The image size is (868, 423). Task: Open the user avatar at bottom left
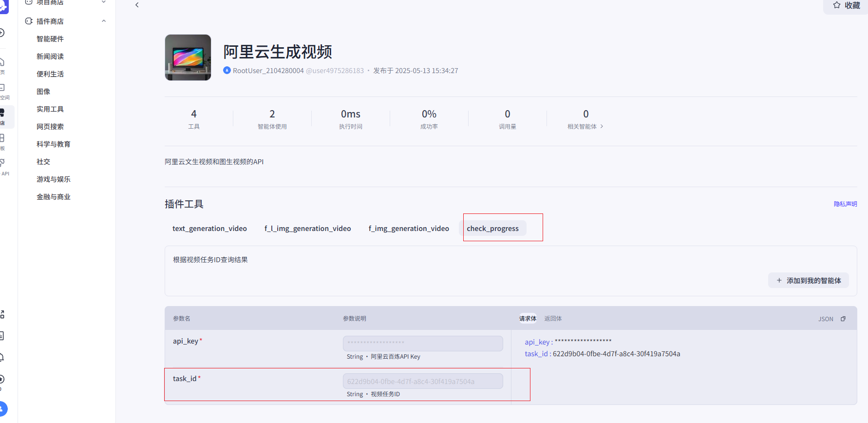2,409
